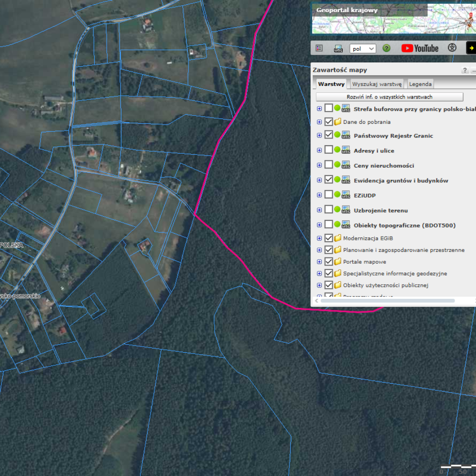Image resolution: width=476 pixels, height=476 pixels.
Task: Open the 'pol' language dropdown
Action: click(x=362, y=49)
